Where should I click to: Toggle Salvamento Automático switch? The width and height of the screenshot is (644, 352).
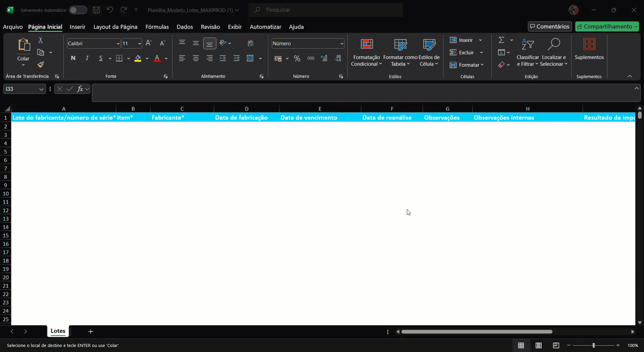tap(78, 10)
